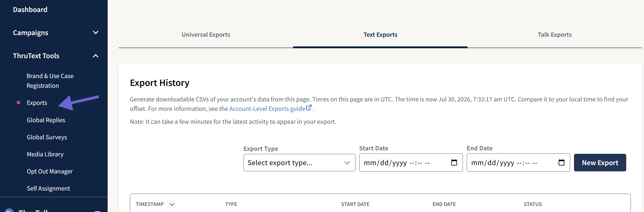This screenshot has width=644, height=212.
Task: Click the external link icon after guide
Action: tap(309, 107)
